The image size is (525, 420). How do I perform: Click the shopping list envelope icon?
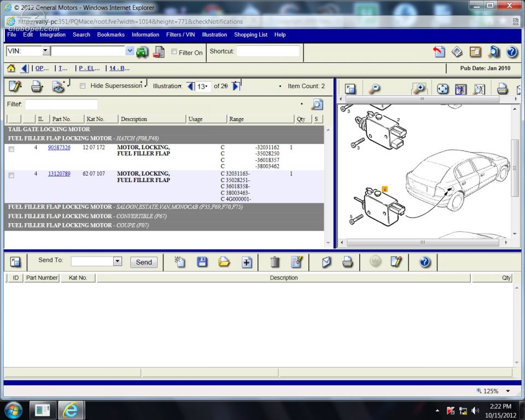click(326, 262)
